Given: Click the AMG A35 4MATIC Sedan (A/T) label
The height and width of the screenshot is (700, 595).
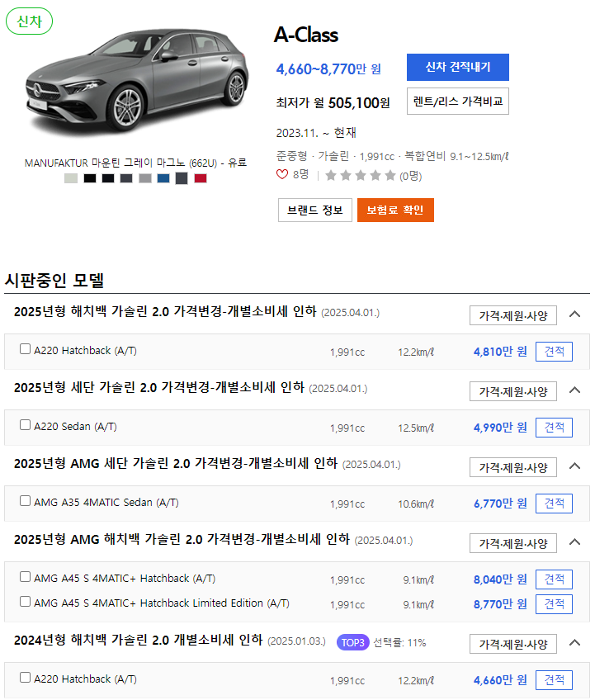Looking at the screenshot, I should click(106, 502).
